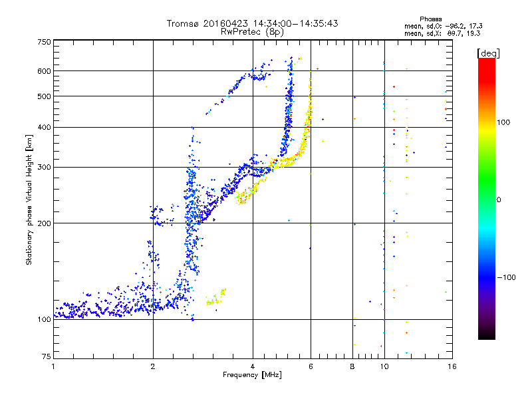Click the 'mean, sd,X: 89.7, 19.3' line

[442, 33]
